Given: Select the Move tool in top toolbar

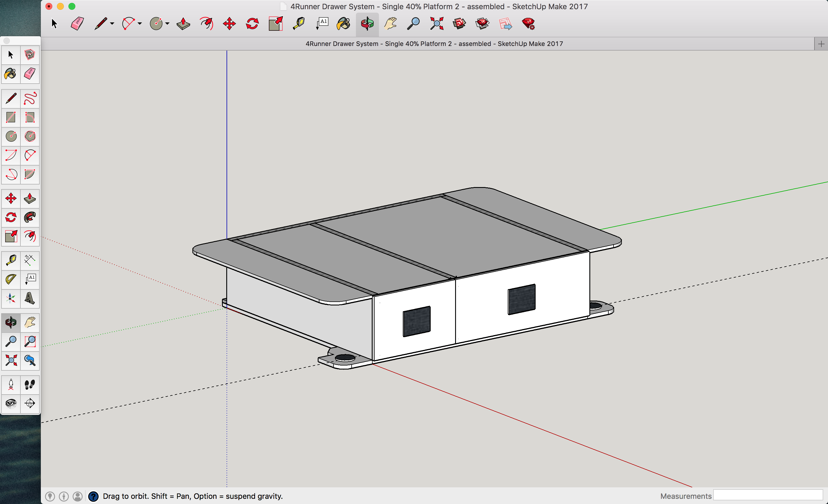Looking at the screenshot, I should coord(229,24).
